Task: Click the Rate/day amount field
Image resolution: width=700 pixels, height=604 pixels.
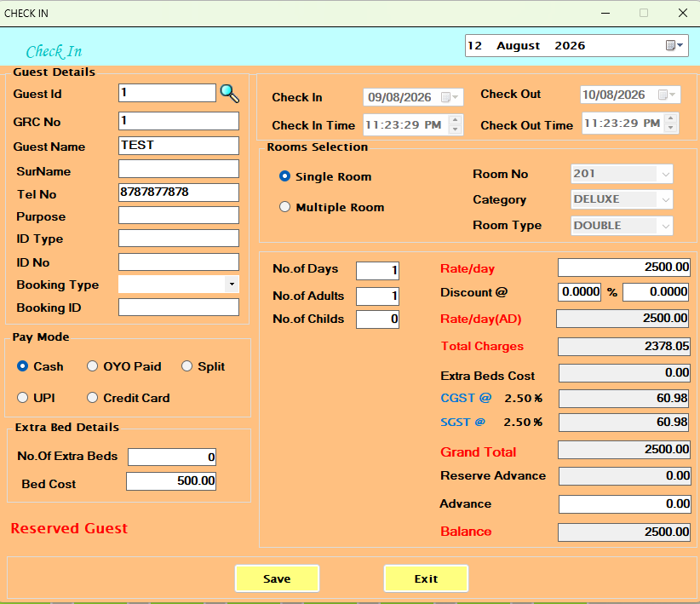Action: (623, 267)
